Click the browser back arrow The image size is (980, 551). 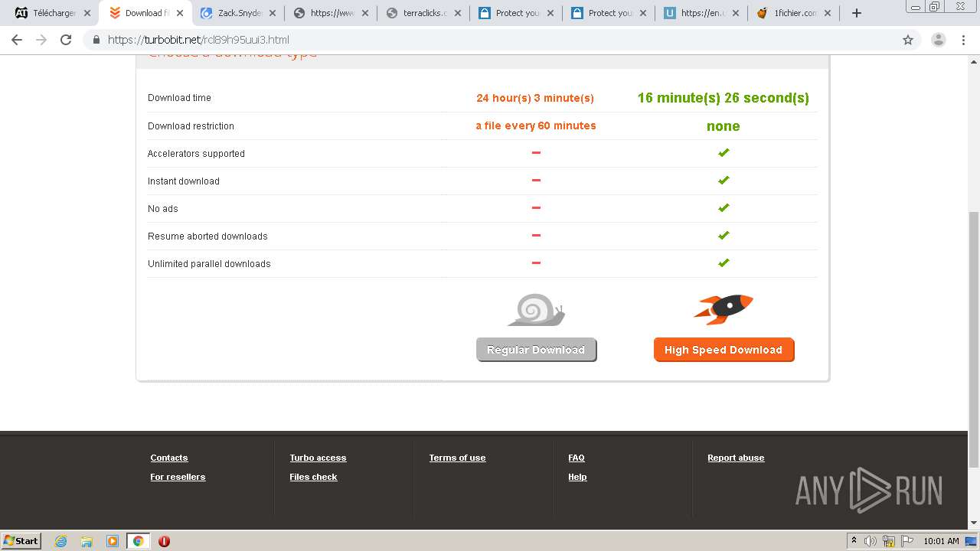point(17,40)
